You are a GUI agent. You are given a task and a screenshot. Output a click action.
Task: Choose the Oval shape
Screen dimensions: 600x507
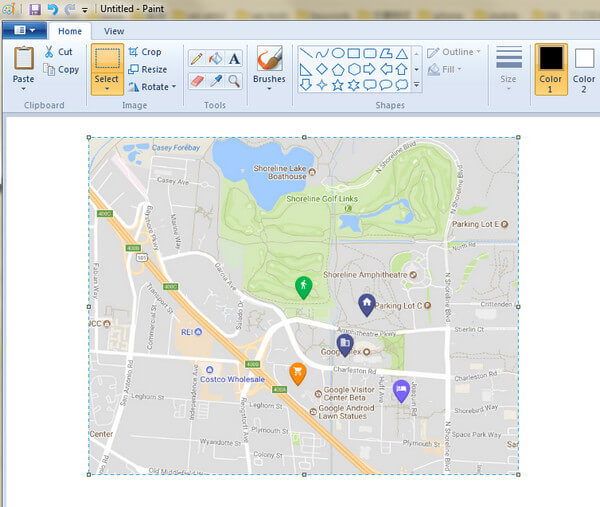(338, 53)
